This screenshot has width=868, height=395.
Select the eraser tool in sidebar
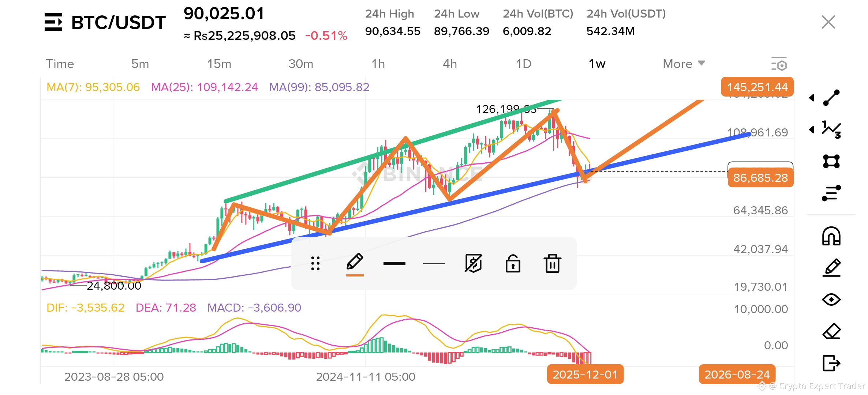coord(831,331)
